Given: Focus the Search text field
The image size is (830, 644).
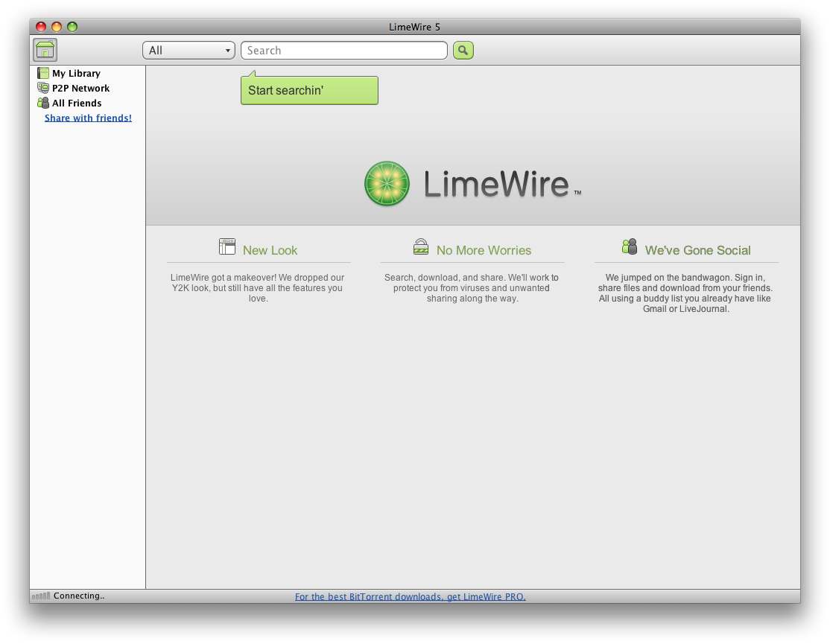Looking at the screenshot, I should point(343,50).
